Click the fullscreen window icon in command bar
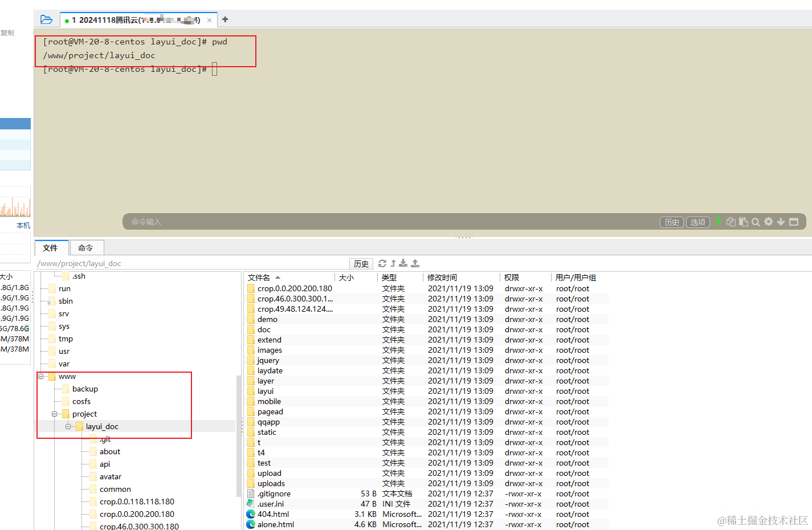The width and height of the screenshot is (812, 530). [794, 222]
